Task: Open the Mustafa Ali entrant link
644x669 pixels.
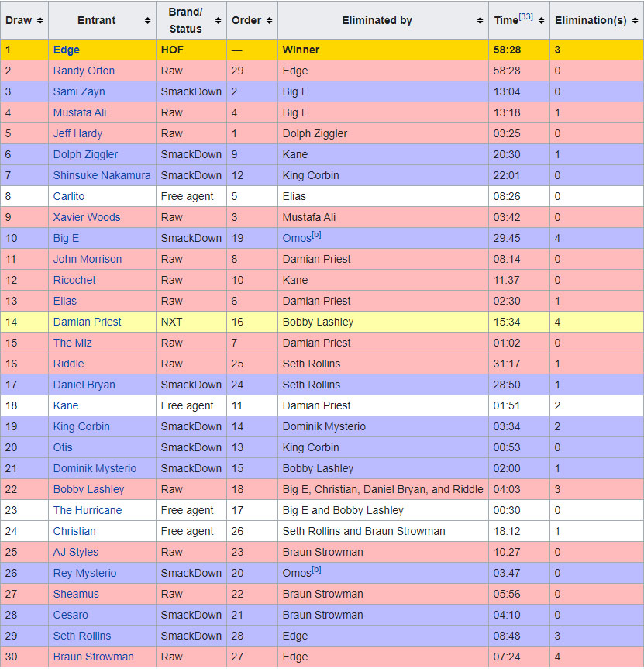Action: coord(79,112)
